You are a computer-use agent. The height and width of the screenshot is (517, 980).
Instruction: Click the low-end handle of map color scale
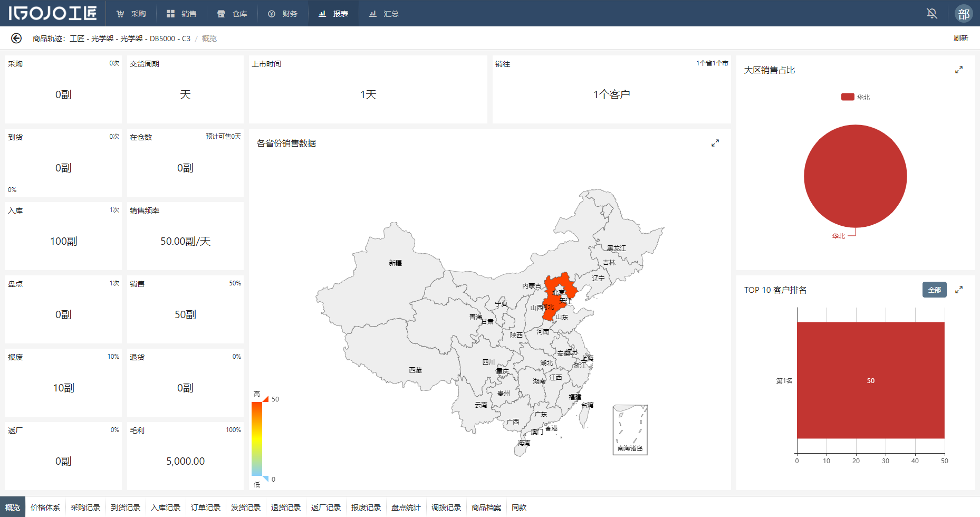pyautogui.click(x=266, y=479)
